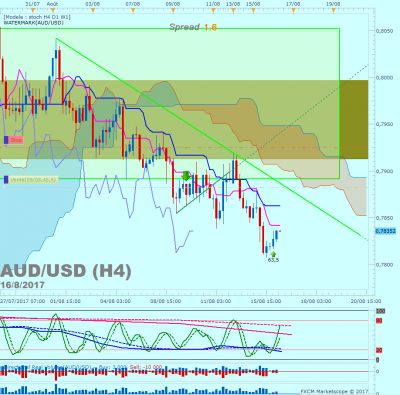Click the orange marker under 09/08

tap(173, 10)
